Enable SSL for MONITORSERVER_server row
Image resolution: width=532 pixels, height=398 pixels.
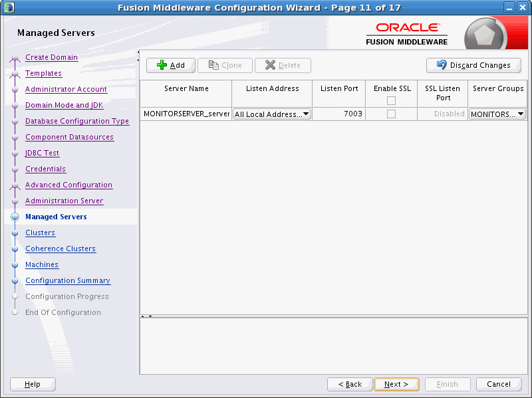click(x=391, y=114)
